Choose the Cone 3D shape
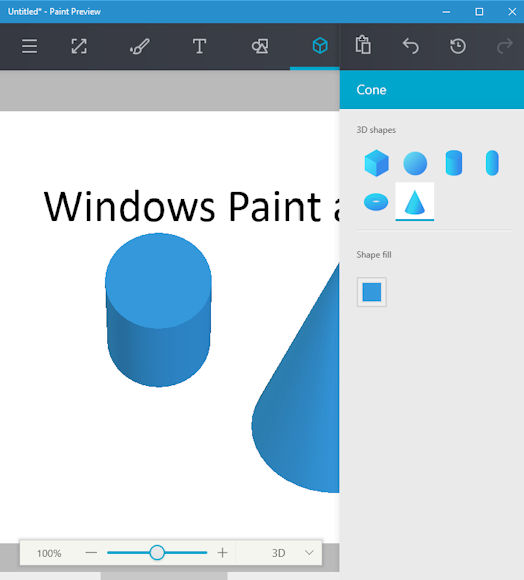524x580 pixels. tap(415, 202)
